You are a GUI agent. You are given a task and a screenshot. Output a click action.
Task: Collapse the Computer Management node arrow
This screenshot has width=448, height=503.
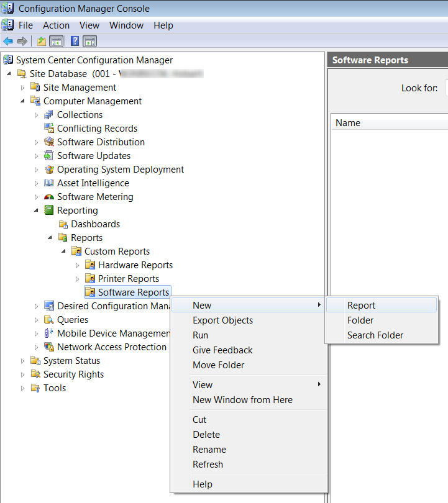(22, 101)
